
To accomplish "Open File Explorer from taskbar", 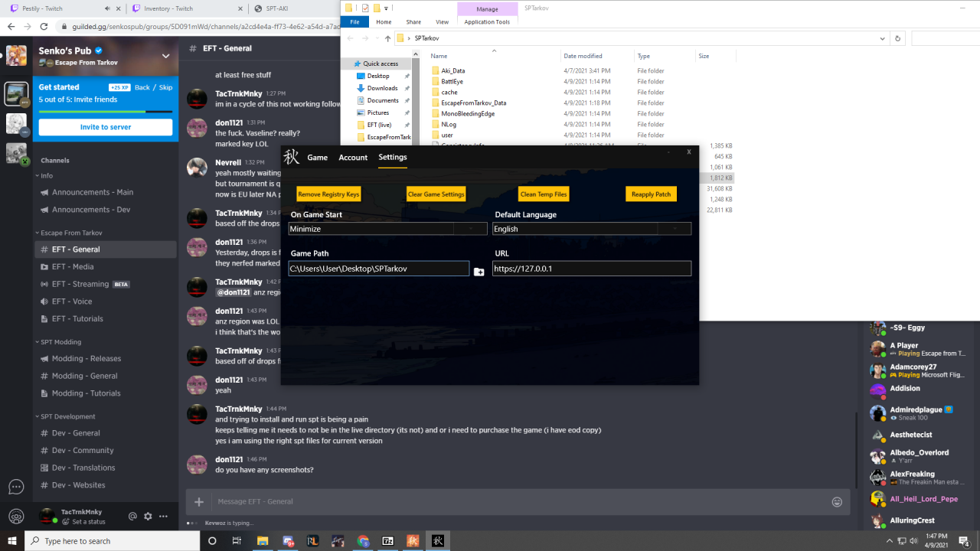I will (x=262, y=541).
